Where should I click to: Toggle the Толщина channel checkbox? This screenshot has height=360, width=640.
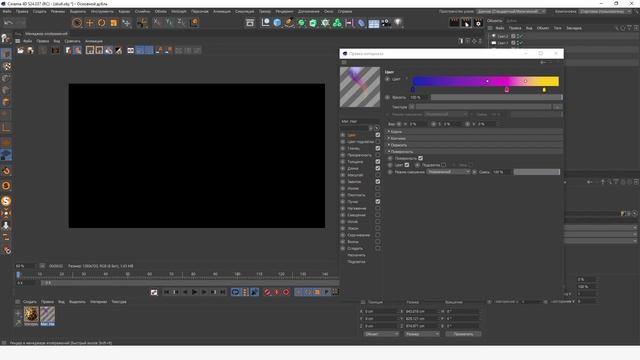378,162
